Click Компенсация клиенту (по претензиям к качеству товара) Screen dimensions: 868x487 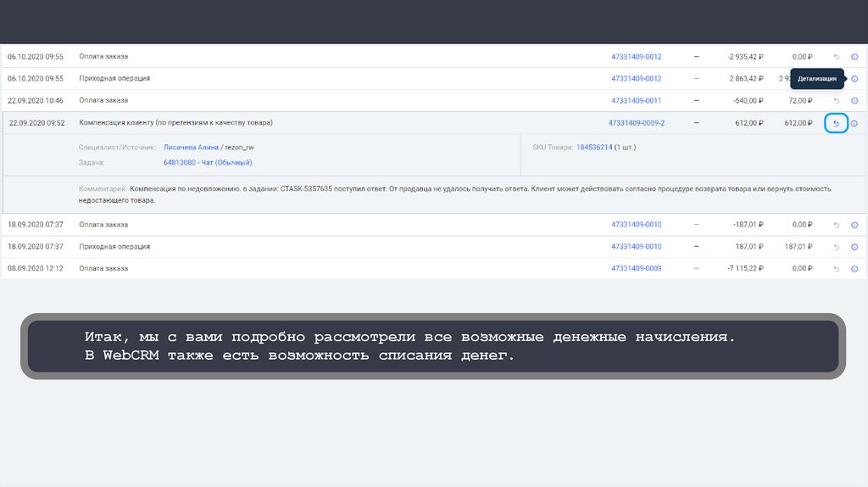[176, 122]
